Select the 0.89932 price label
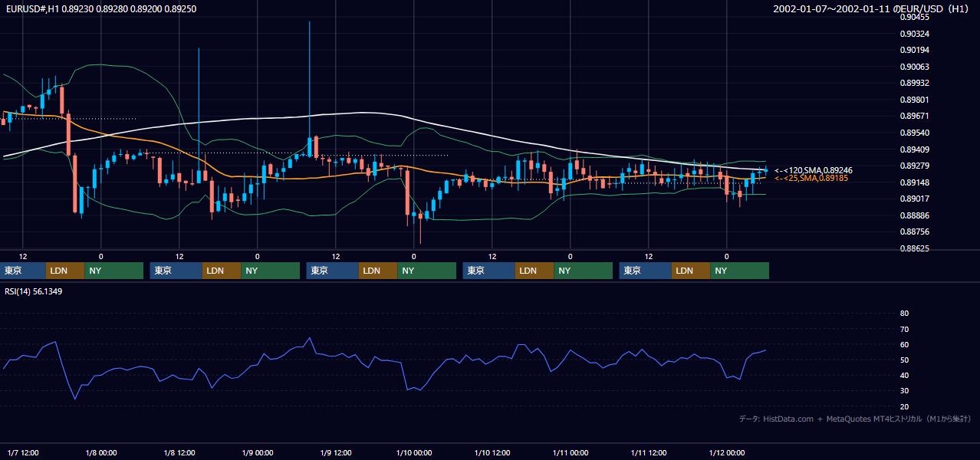This screenshot has width=980, height=460. click(x=916, y=83)
